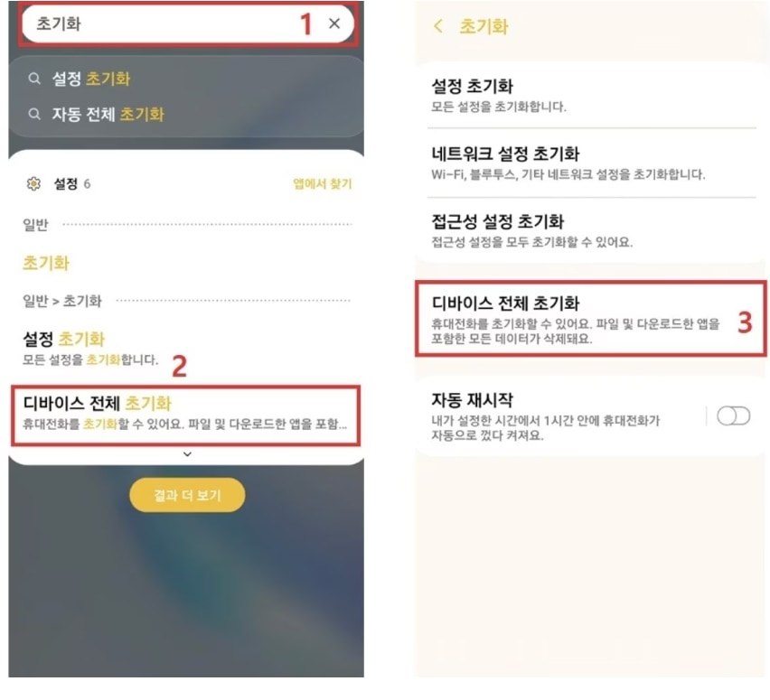
Task: Open 디바이스 전체 초기화 in search results
Action: pos(185,415)
